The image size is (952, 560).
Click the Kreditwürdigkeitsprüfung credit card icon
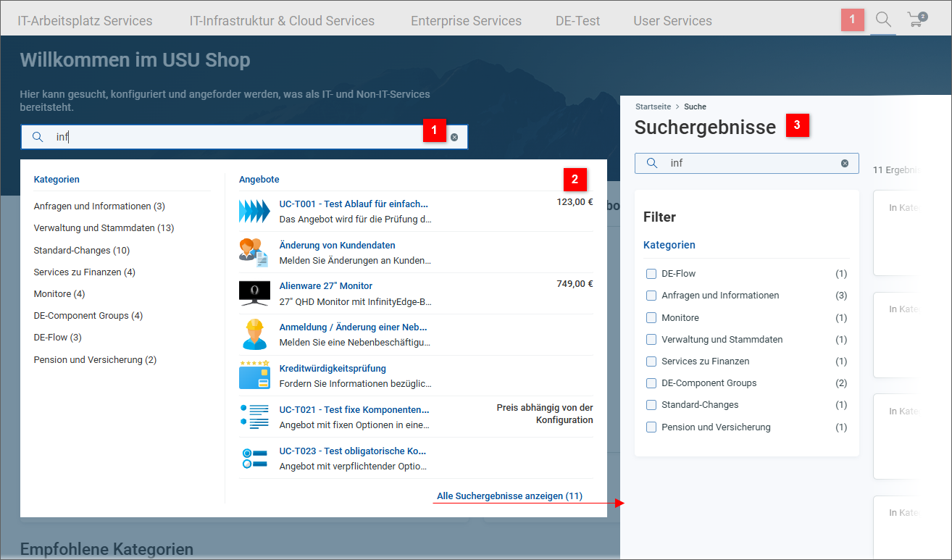click(x=254, y=375)
